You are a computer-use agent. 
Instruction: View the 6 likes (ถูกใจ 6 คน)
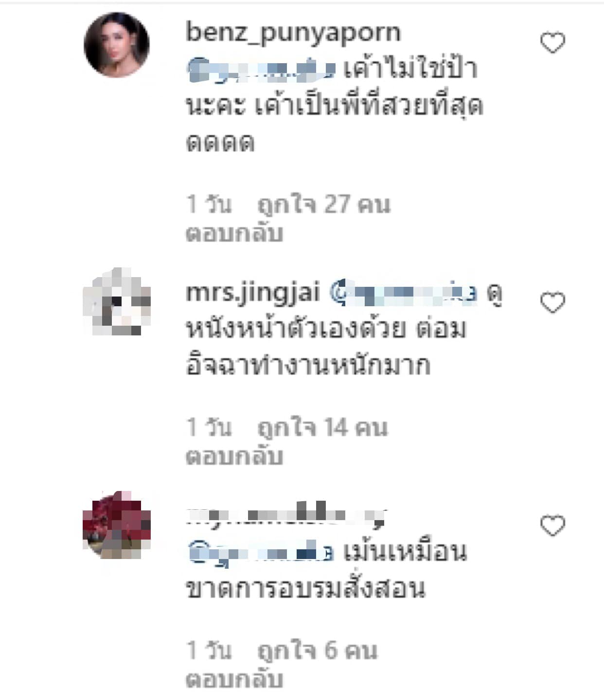(318, 650)
